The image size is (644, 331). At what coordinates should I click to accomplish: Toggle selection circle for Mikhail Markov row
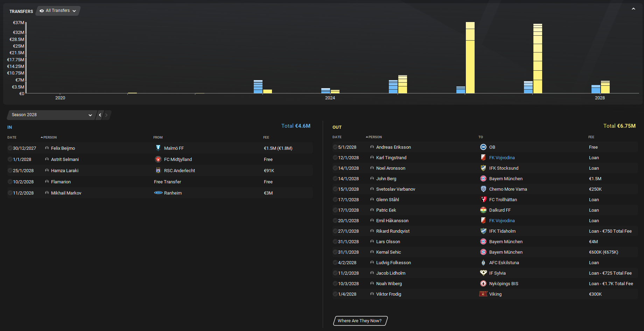tap(10, 193)
